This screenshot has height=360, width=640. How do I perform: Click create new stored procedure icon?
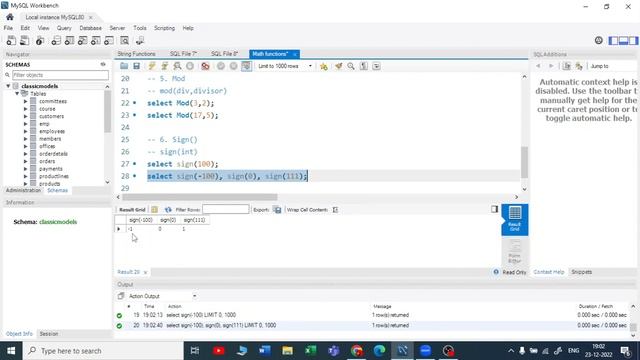point(96,40)
